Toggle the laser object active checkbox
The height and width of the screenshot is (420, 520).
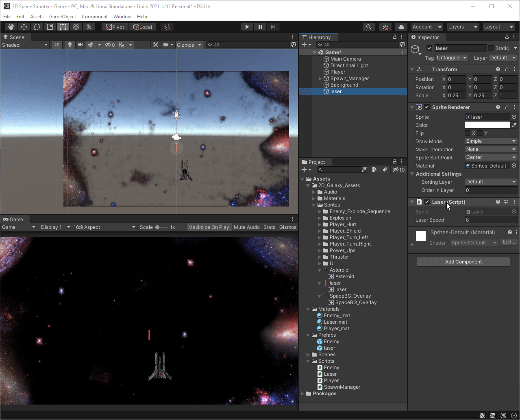[429, 48]
